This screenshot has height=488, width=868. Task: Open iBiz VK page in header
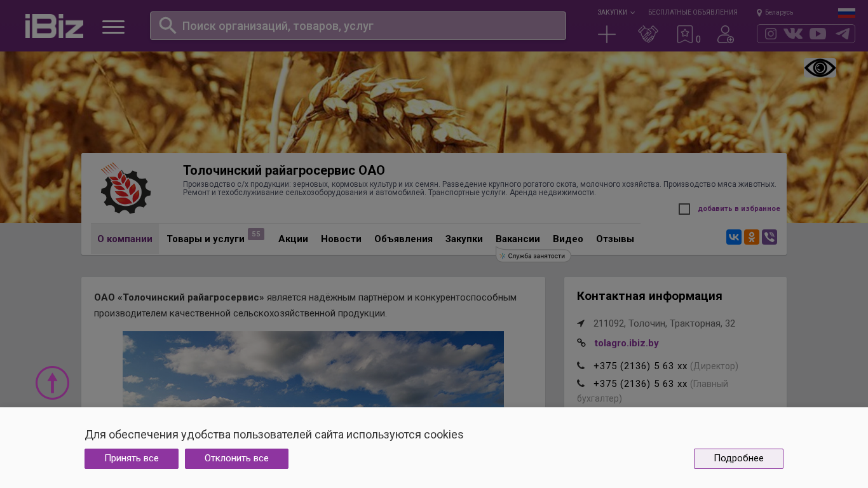793,34
